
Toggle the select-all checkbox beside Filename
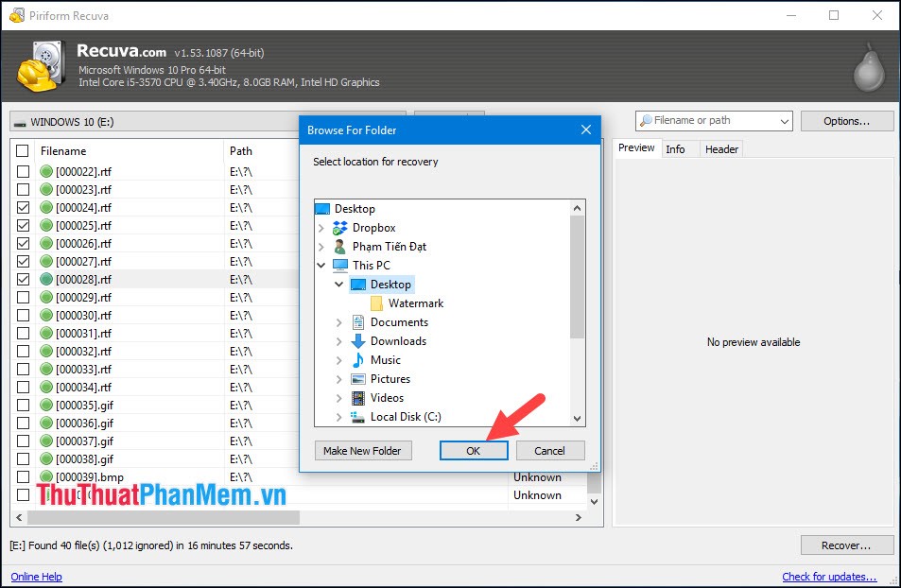pyautogui.click(x=23, y=150)
